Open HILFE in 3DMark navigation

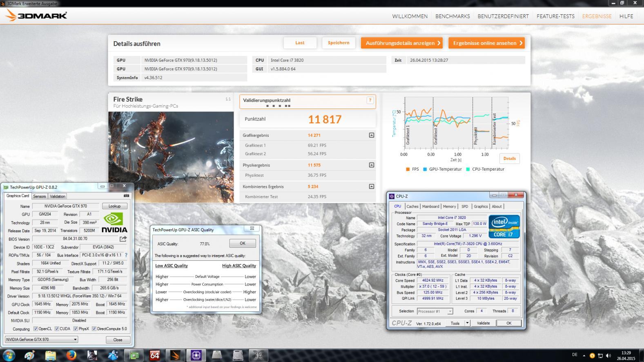[x=626, y=16]
